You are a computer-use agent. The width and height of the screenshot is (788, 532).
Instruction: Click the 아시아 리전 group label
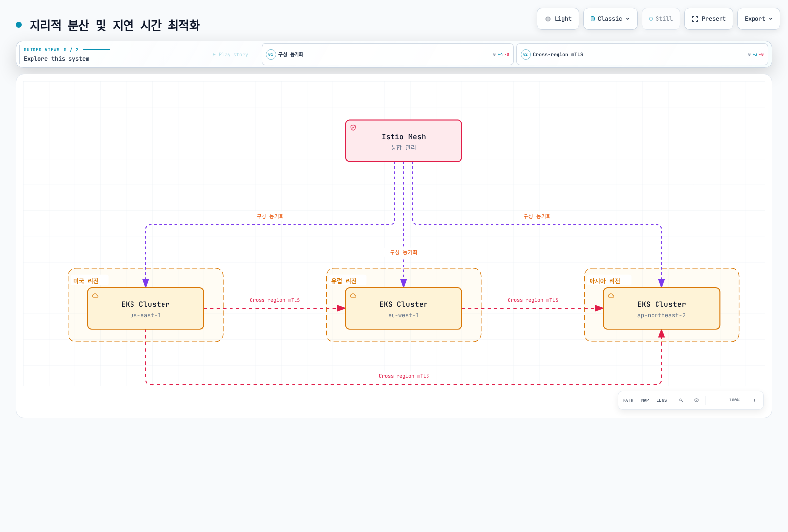605,281
